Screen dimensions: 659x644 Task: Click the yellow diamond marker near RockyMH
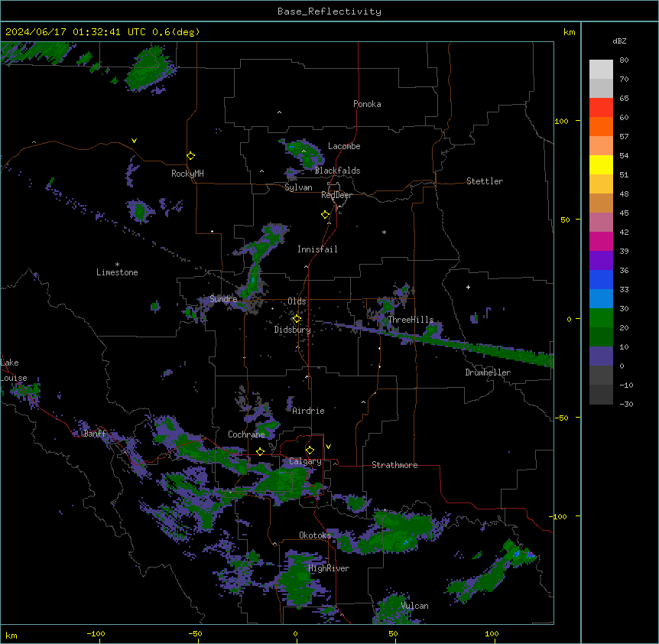(x=190, y=156)
